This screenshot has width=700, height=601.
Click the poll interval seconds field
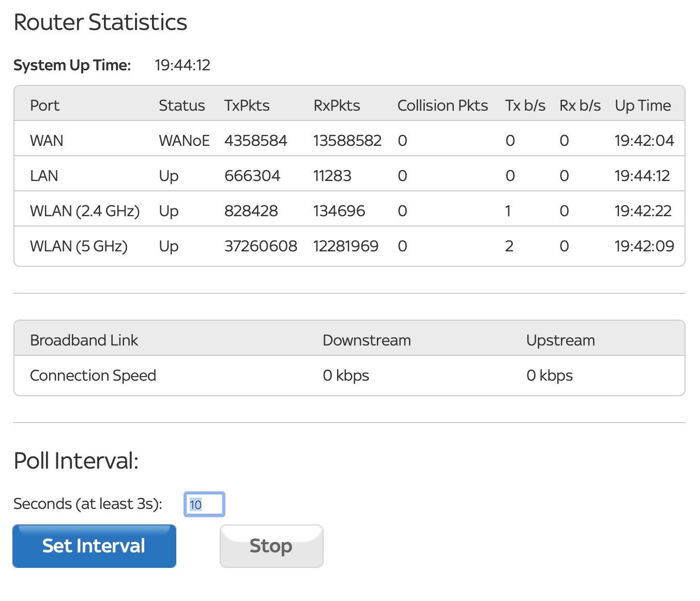point(204,504)
